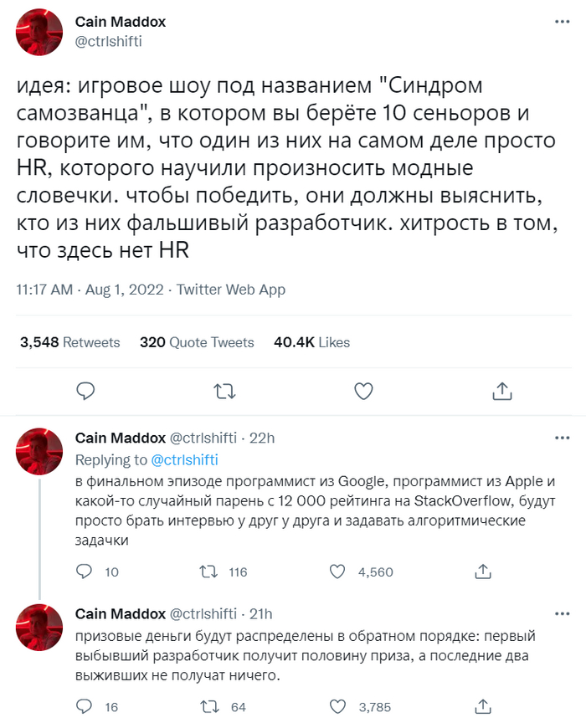Click the retweet icon showing 116 retweets
The height and width of the screenshot is (728, 586).
point(209,572)
